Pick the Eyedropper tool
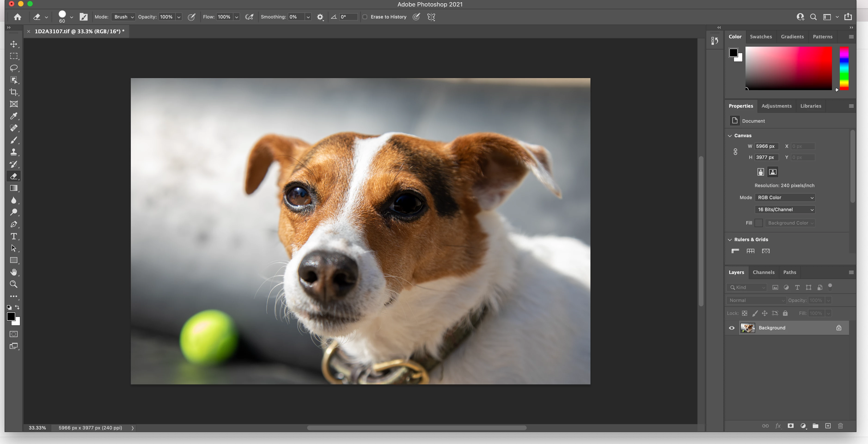 (x=13, y=116)
